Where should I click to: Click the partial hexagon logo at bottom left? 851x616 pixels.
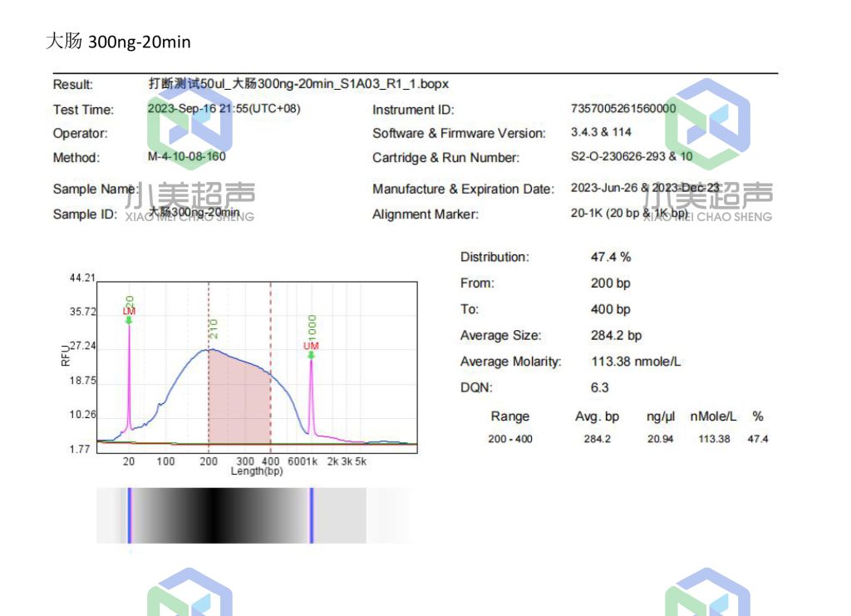(x=189, y=594)
